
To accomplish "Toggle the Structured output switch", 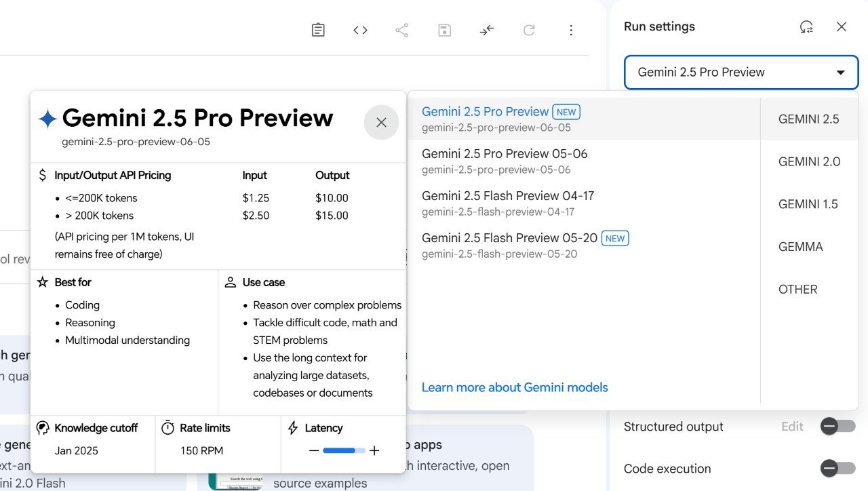I will [837, 427].
